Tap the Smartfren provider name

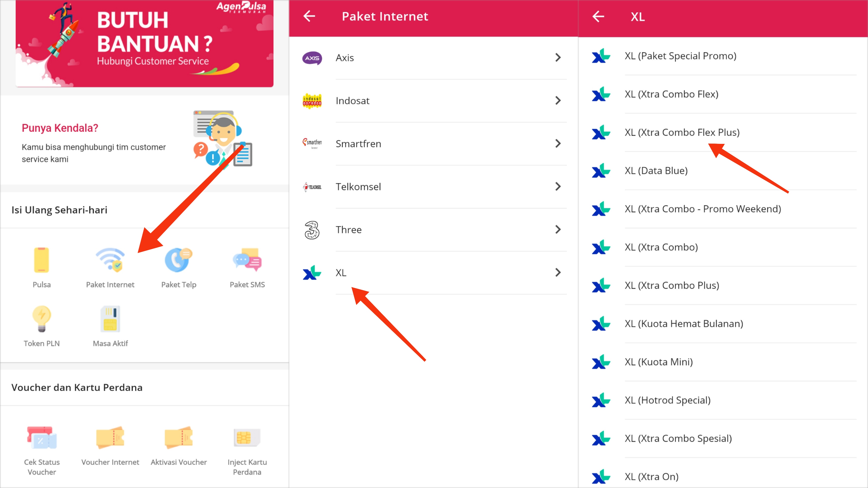359,144
